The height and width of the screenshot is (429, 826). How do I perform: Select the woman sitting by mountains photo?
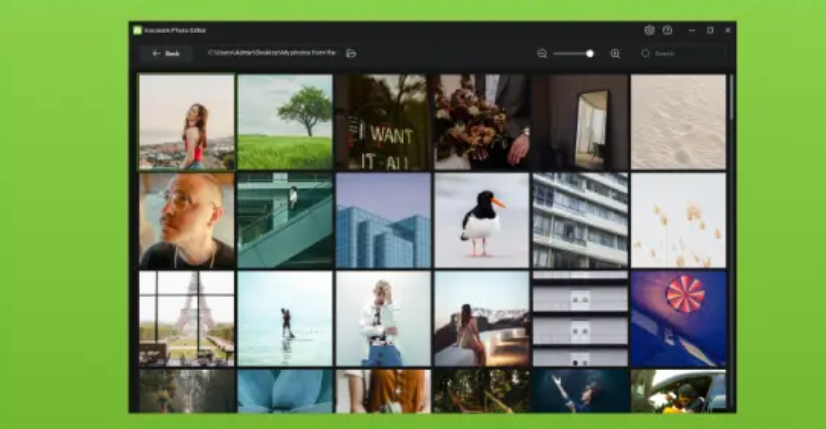tap(481, 319)
